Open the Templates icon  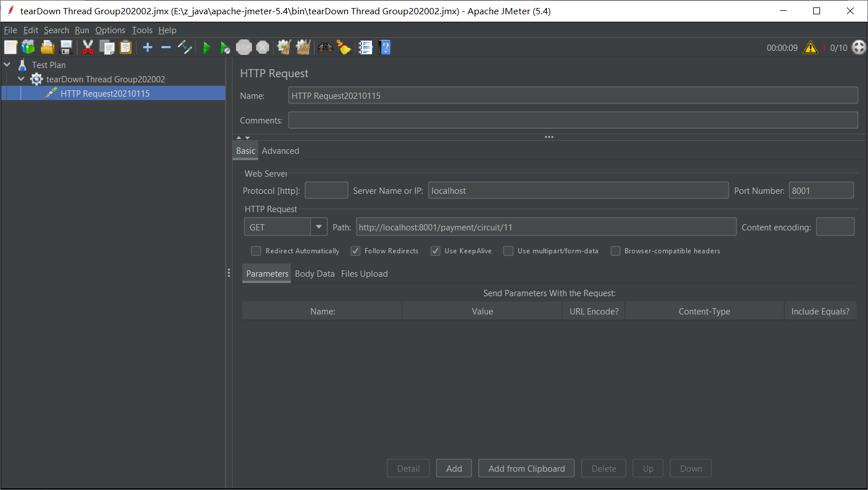[x=28, y=47]
